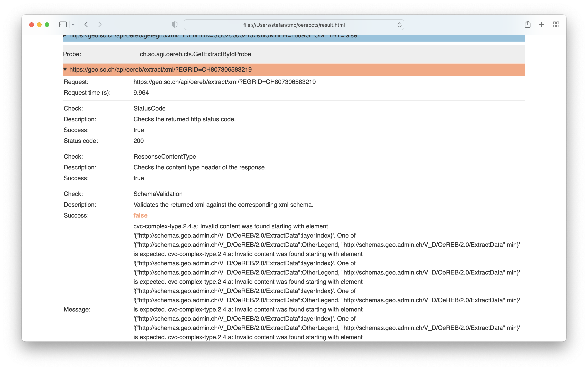Select the request time value 9.964
The width and height of the screenshot is (588, 370).
tap(141, 93)
